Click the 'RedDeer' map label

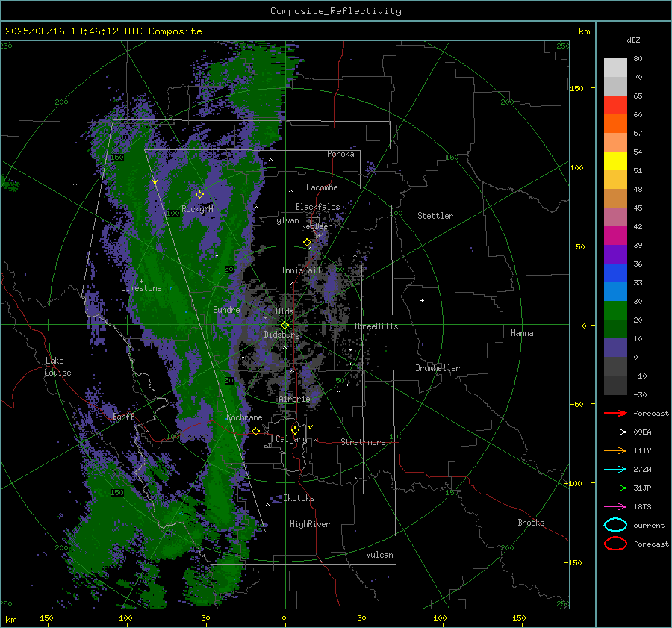coord(317,226)
